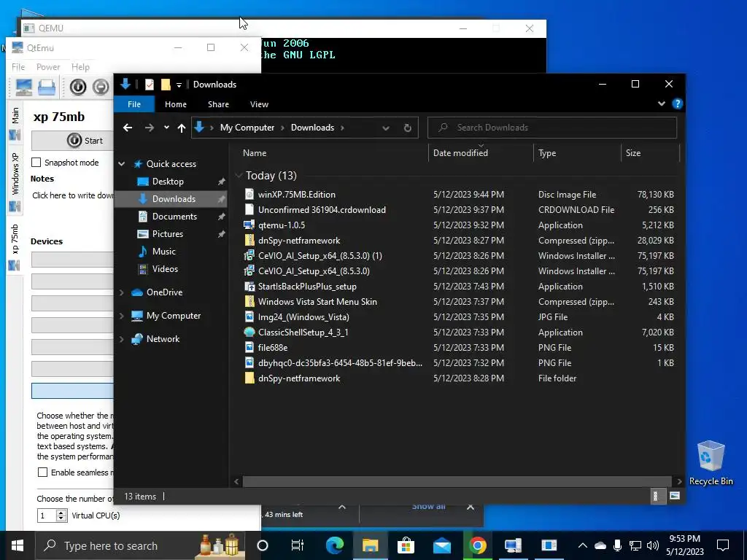Open the File ribbon tab
Image resolution: width=747 pixels, height=560 pixels.
tap(134, 104)
